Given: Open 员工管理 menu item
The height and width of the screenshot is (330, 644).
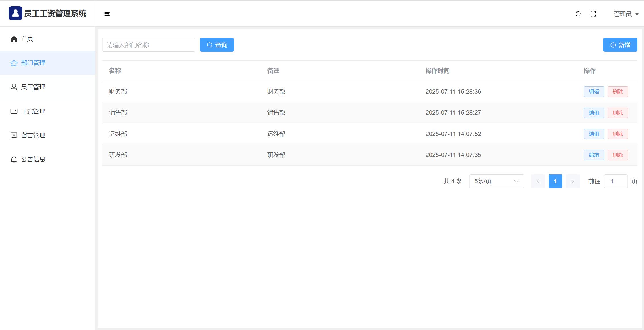Looking at the screenshot, I should coord(33,87).
